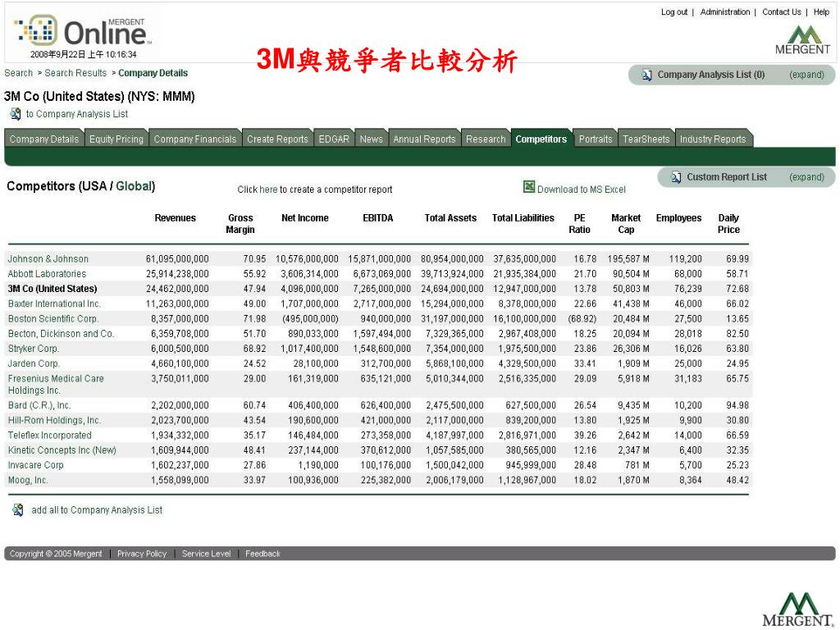
Task: Click 'to Company Analysis List' link
Action: click(x=77, y=114)
